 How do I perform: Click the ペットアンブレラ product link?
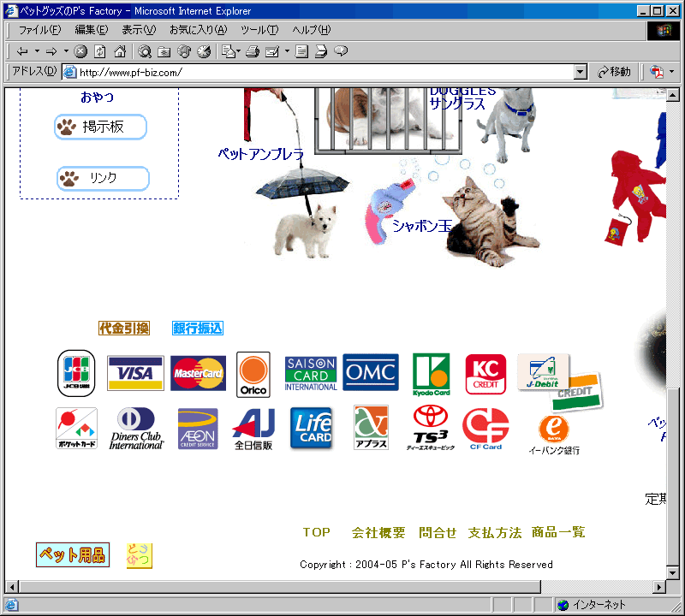coord(261,154)
